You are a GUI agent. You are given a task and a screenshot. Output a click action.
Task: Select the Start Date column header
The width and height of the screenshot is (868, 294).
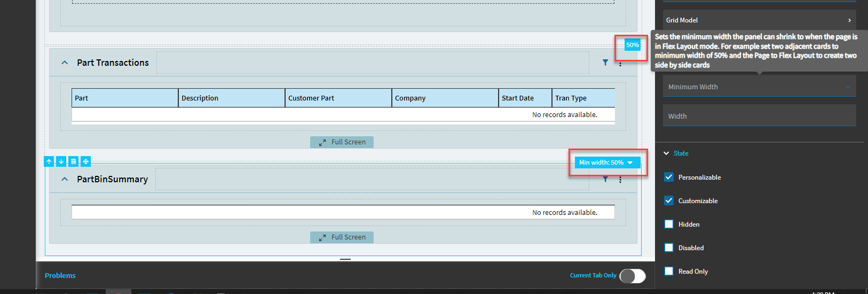(x=525, y=98)
